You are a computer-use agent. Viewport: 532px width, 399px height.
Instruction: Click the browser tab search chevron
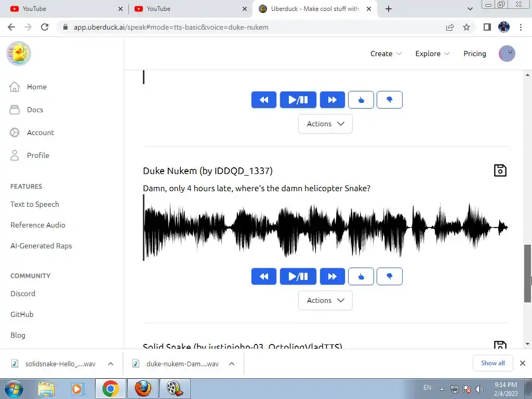pyautogui.click(x=470, y=9)
